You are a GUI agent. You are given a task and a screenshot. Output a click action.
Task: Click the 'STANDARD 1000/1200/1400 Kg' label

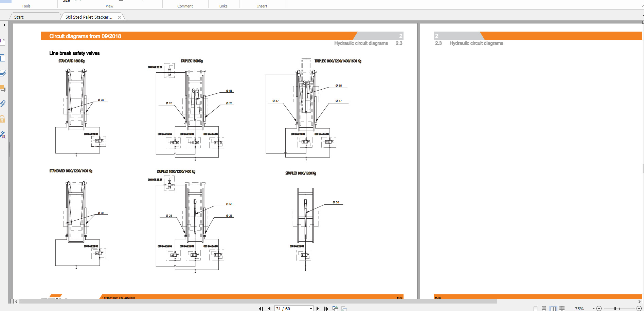click(71, 171)
